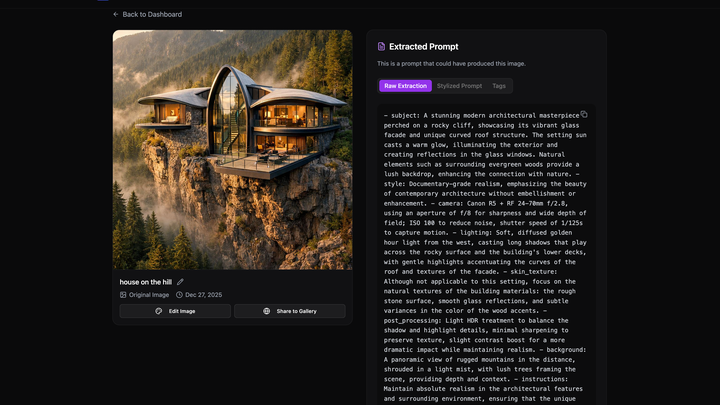
Task: Switch to the Stylized Prompt tab
Action: pos(459,86)
